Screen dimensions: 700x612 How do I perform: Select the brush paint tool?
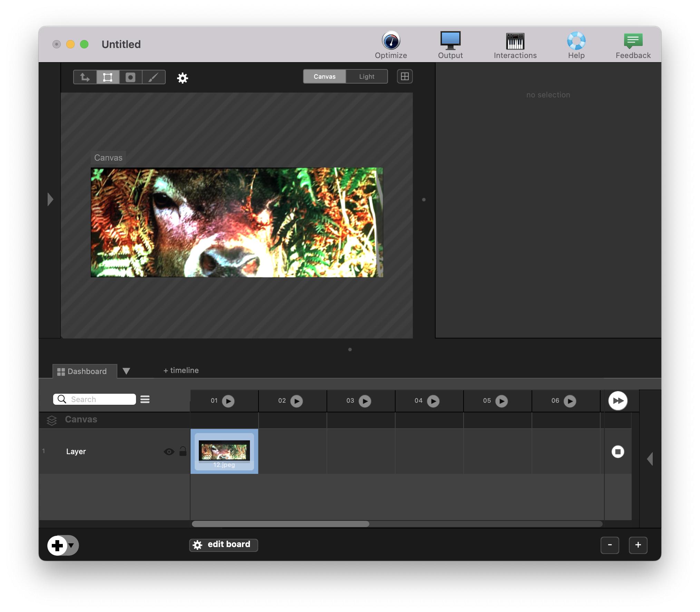pos(153,77)
